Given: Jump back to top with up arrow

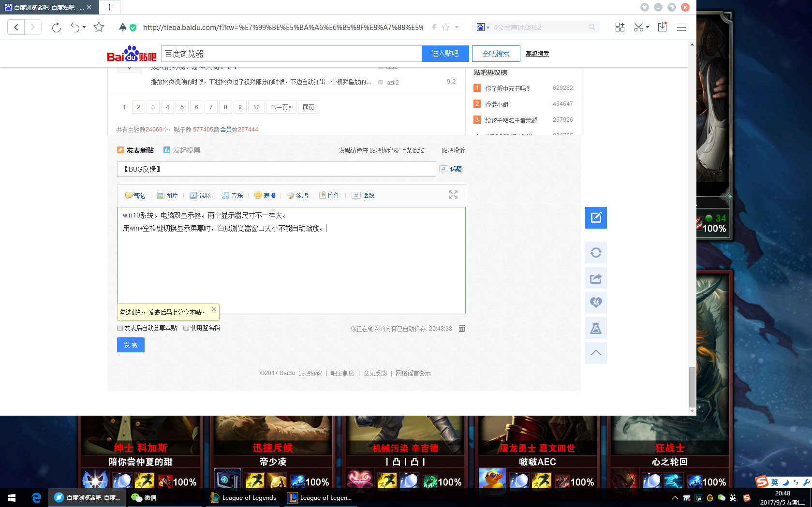Looking at the screenshot, I should (596, 353).
